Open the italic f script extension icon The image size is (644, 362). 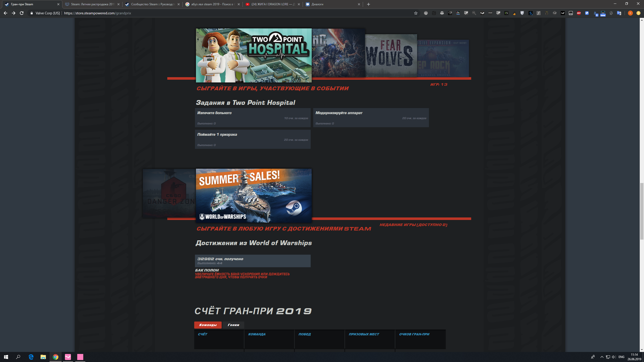(539, 13)
